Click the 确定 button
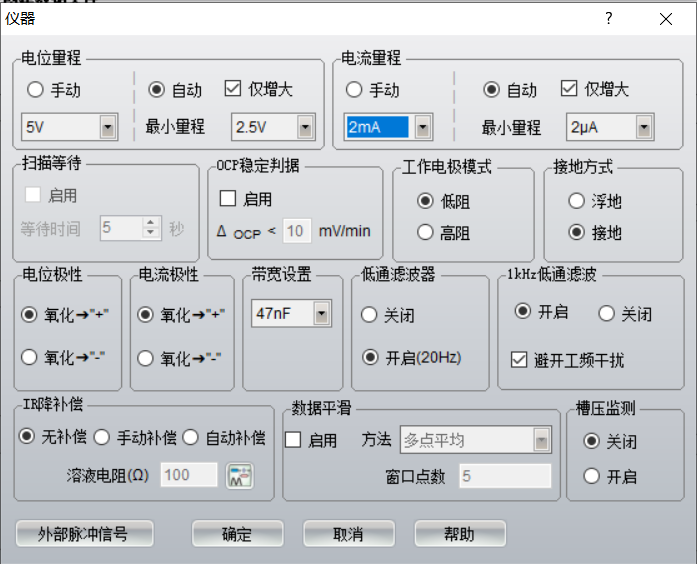Image resolution: width=697 pixels, height=564 pixels. [x=237, y=533]
